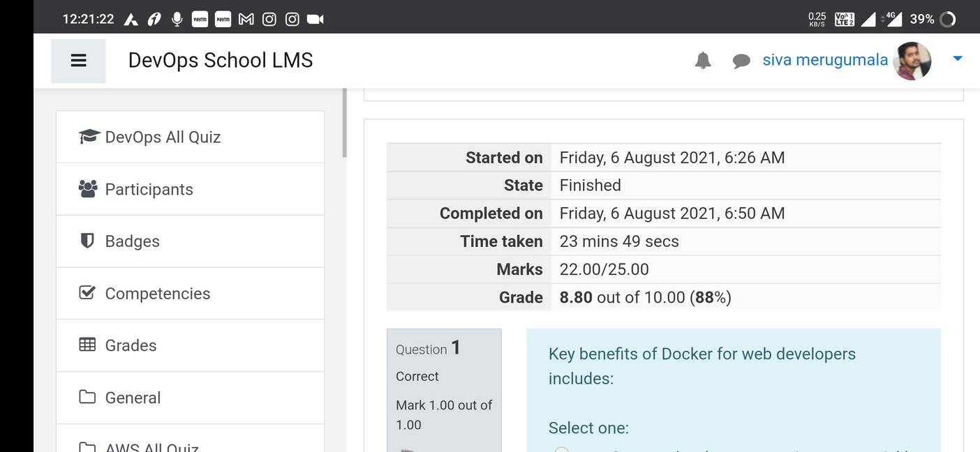Screen dimensions: 980x452
Task: Click the graduation cap icon beside DevOps All Quiz
Action: point(89,136)
